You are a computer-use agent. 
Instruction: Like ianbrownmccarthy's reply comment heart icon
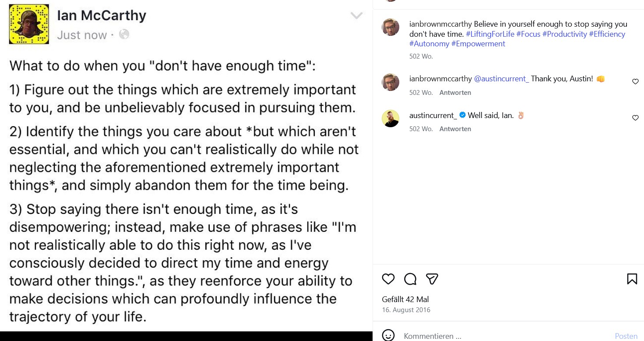[635, 81]
